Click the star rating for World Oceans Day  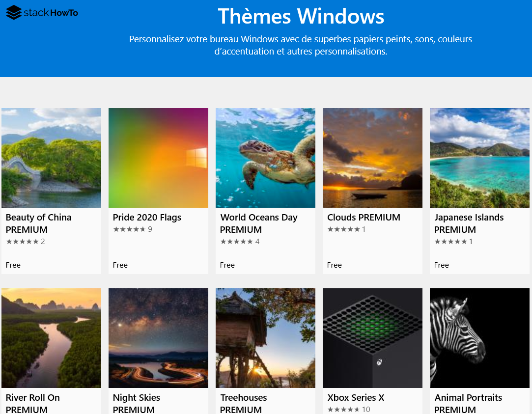click(x=236, y=241)
